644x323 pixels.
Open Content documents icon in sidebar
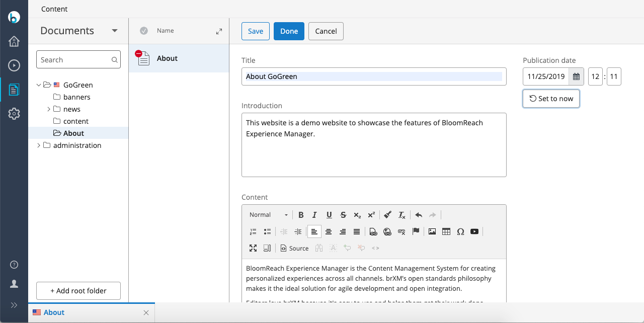click(14, 90)
